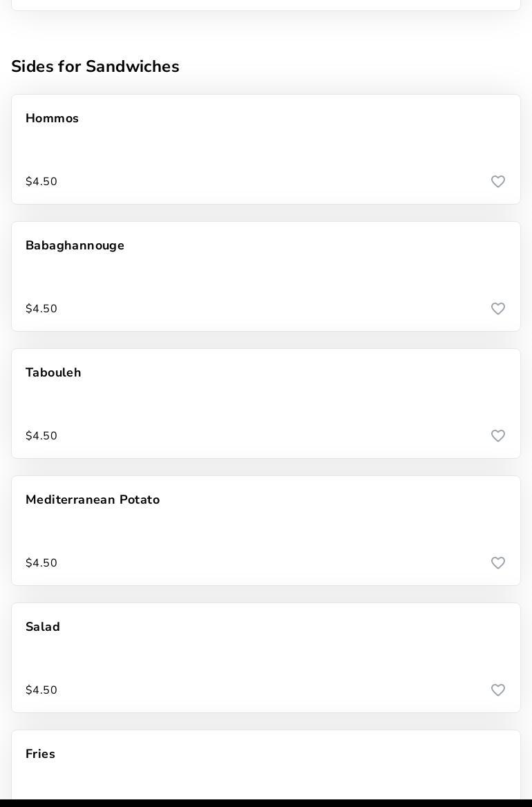532x807 pixels.
Task: Add Tabouleh to favorites via heart
Action: click(x=498, y=436)
